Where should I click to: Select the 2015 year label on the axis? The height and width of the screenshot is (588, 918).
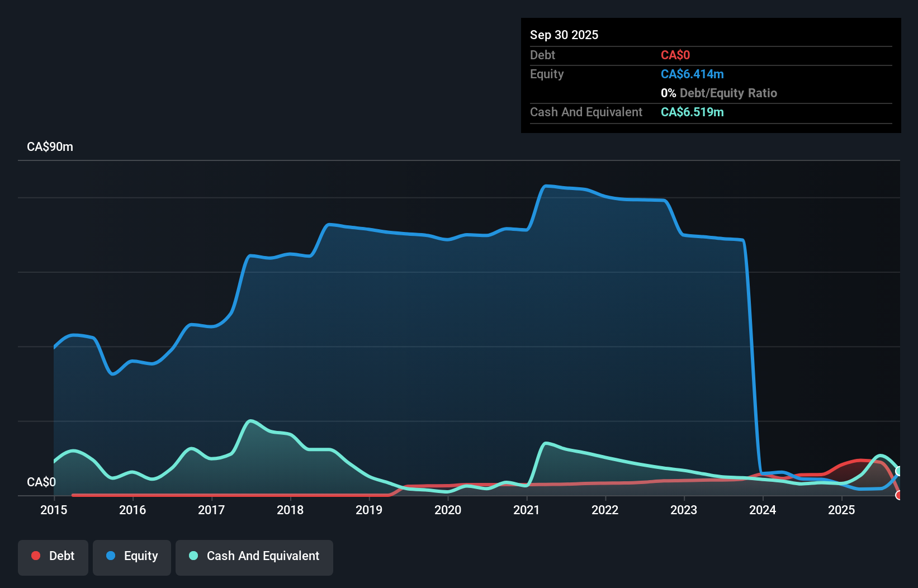pyautogui.click(x=53, y=510)
